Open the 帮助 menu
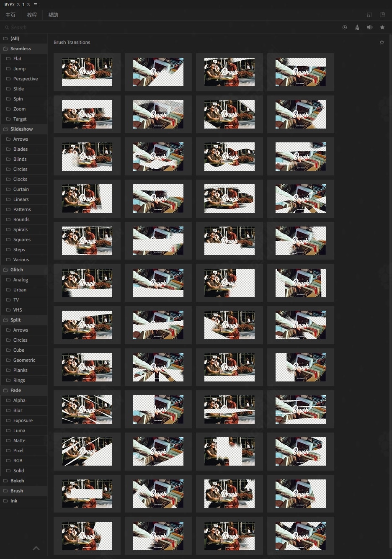Image resolution: width=392 pixels, height=559 pixels. (53, 15)
